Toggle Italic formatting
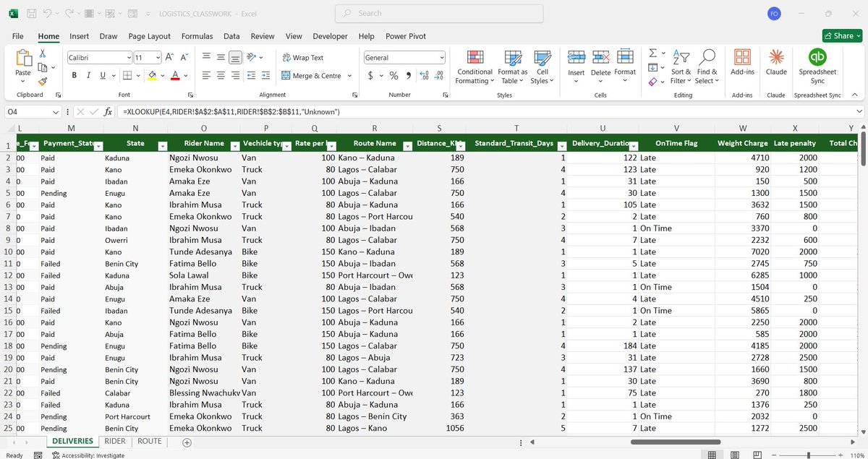The image size is (868, 459). tap(88, 75)
